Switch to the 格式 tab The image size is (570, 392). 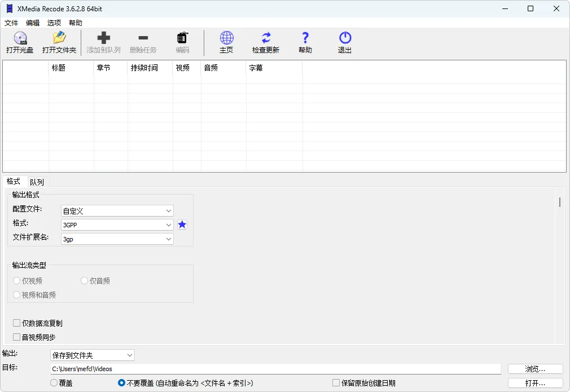[14, 181]
